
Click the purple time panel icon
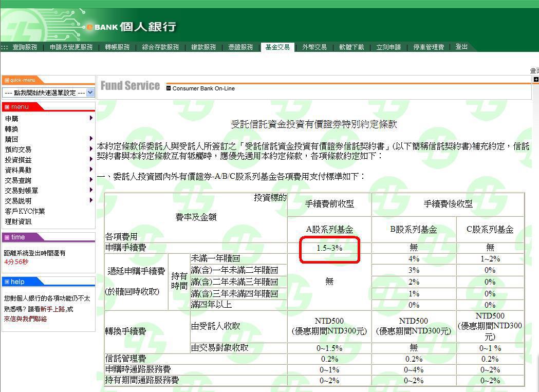[7, 237]
